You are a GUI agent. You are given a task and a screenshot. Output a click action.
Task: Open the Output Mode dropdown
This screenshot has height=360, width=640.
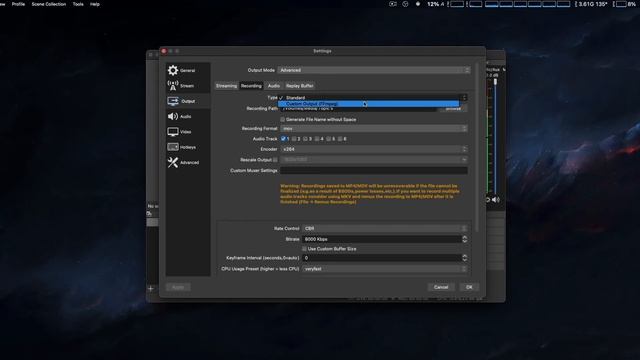tap(374, 70)
